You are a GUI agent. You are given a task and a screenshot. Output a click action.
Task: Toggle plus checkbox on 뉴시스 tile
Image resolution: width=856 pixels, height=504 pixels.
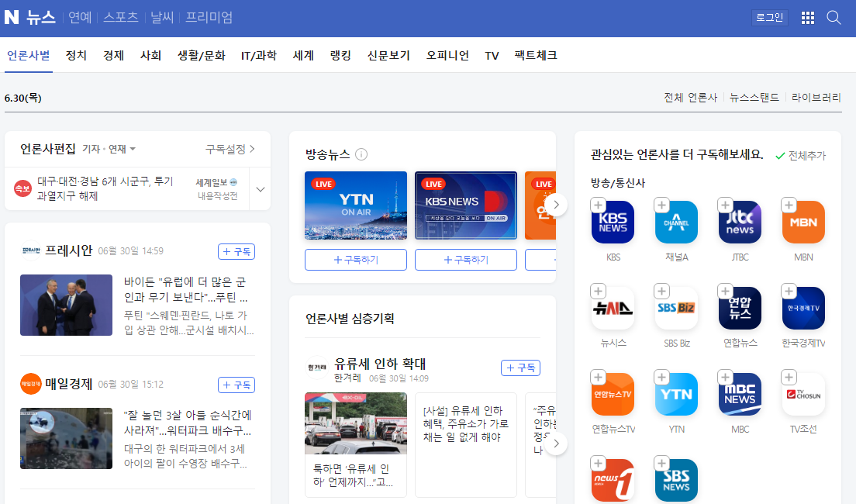[598, 291]
